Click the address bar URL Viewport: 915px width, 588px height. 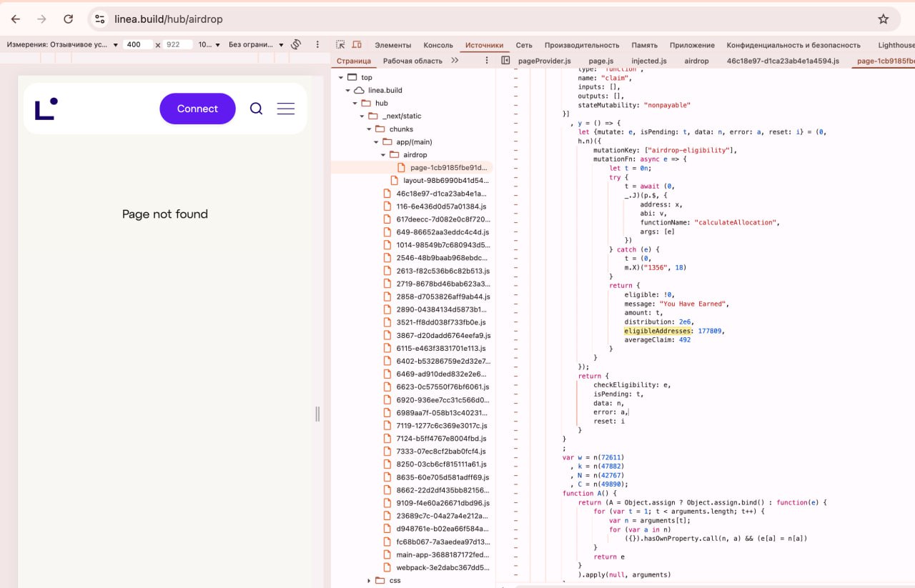tap(169, 19)
